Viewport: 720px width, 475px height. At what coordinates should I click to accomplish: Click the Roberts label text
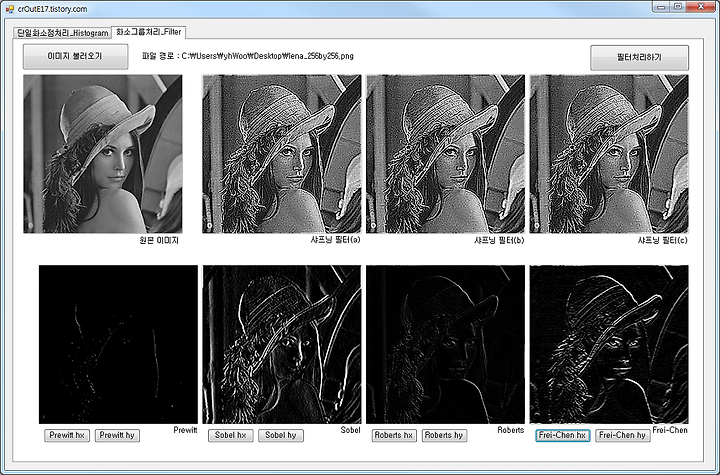511,430
